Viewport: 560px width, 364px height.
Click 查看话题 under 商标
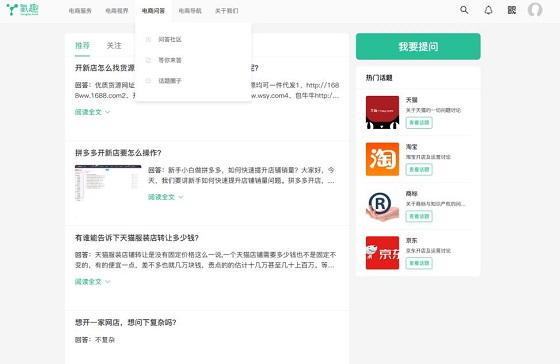(x=419, y=216)
